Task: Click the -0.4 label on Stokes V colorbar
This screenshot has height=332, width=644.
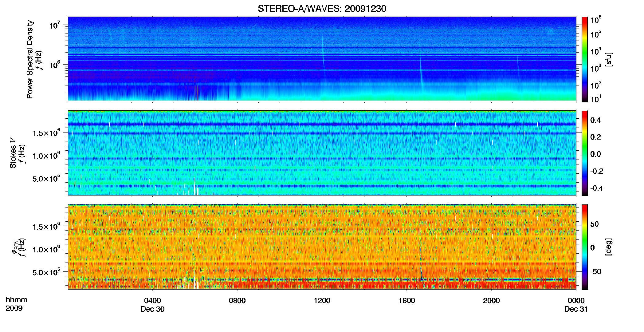Action: click(597, 188)
